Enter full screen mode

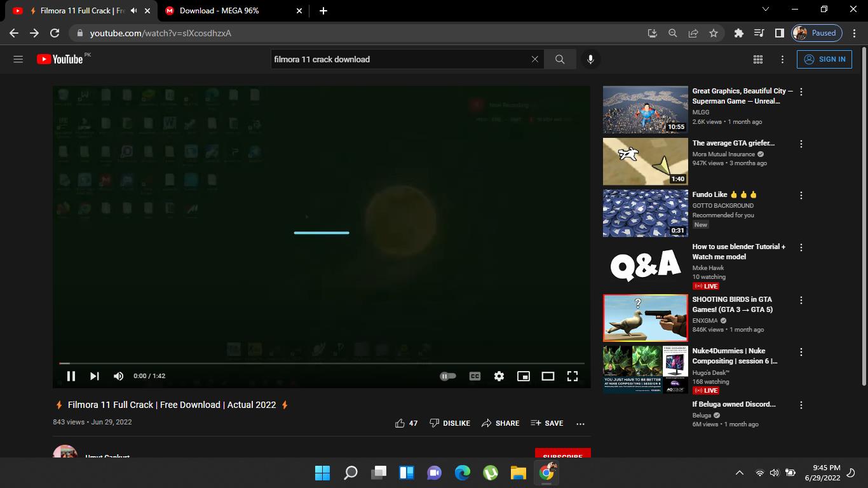[x=573, y=376]
